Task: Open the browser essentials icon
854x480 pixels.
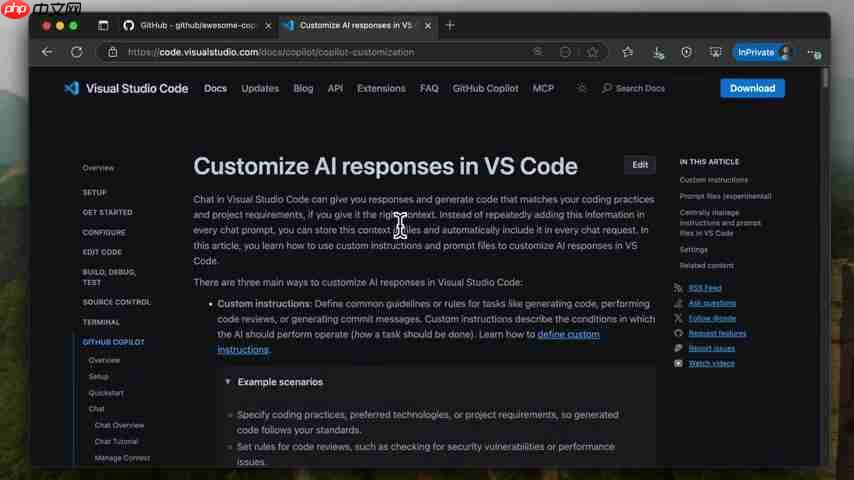Action: pos(686,52)
